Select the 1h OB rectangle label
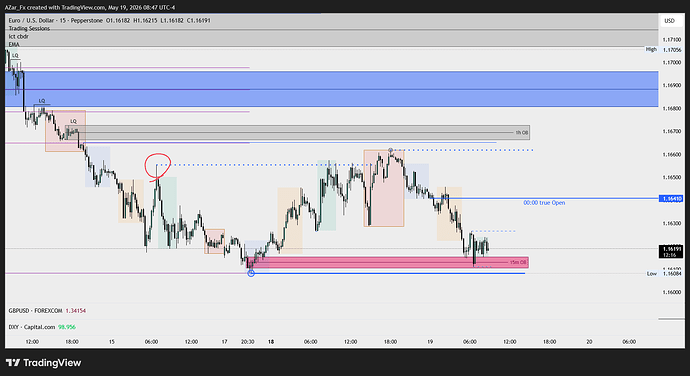Screen dimensions: 690x376 click(x=521, y=133)
